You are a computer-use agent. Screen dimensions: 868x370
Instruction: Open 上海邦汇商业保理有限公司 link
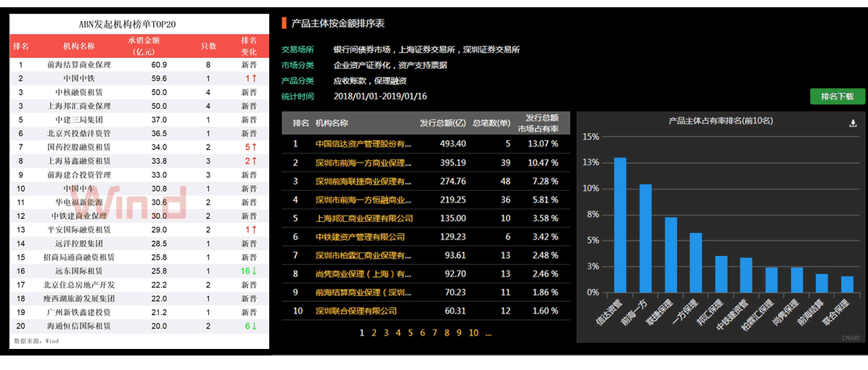[364, 218]
